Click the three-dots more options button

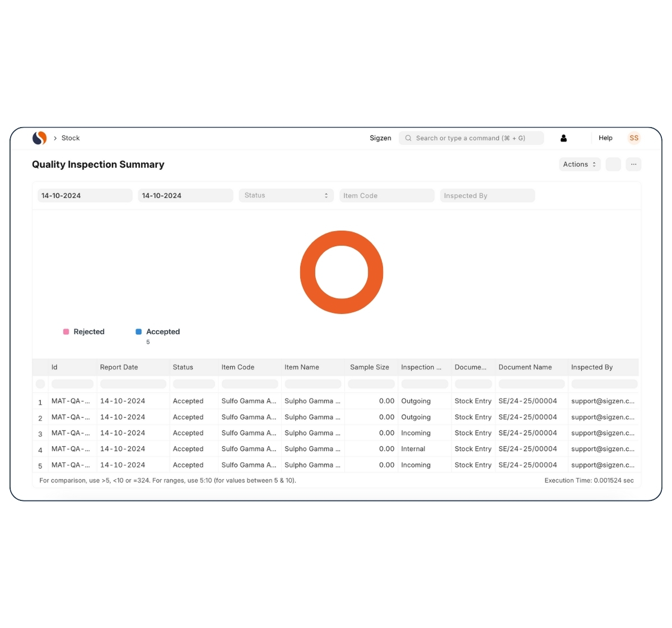click(633, 165)
